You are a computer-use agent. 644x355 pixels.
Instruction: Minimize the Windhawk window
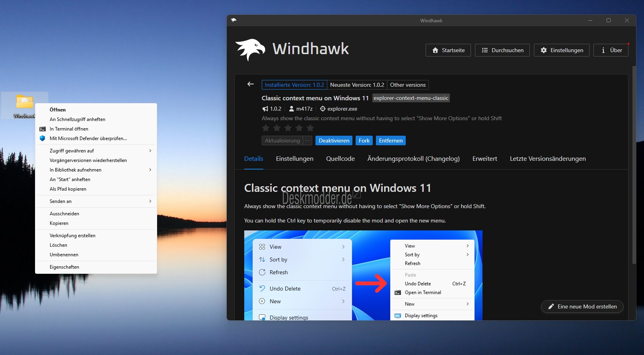pos(590,20)
